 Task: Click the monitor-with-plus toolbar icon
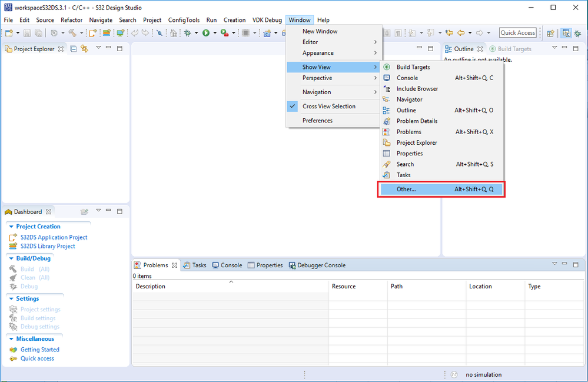point(121,33)
